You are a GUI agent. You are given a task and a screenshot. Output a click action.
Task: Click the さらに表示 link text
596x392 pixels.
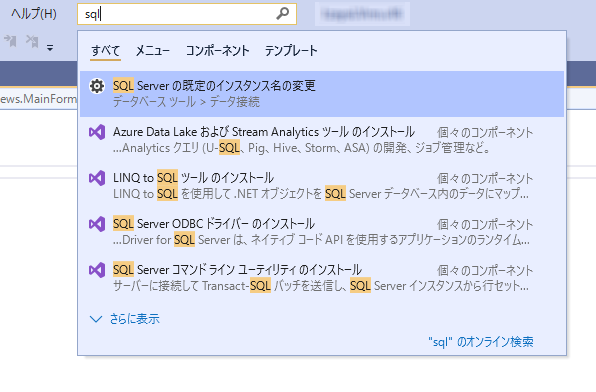[135, 319]
